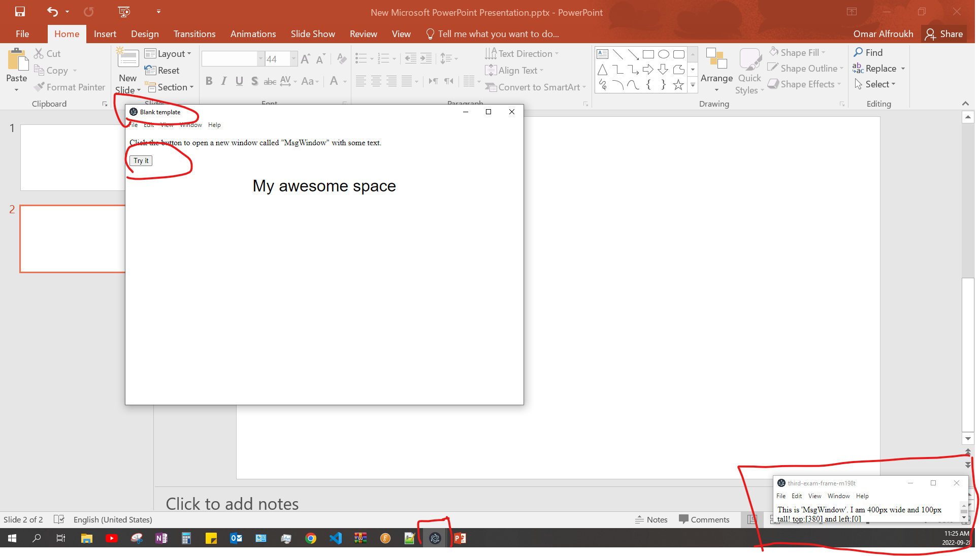Open OneNote from the taskbar
The image size is (980, 556).
161,538
